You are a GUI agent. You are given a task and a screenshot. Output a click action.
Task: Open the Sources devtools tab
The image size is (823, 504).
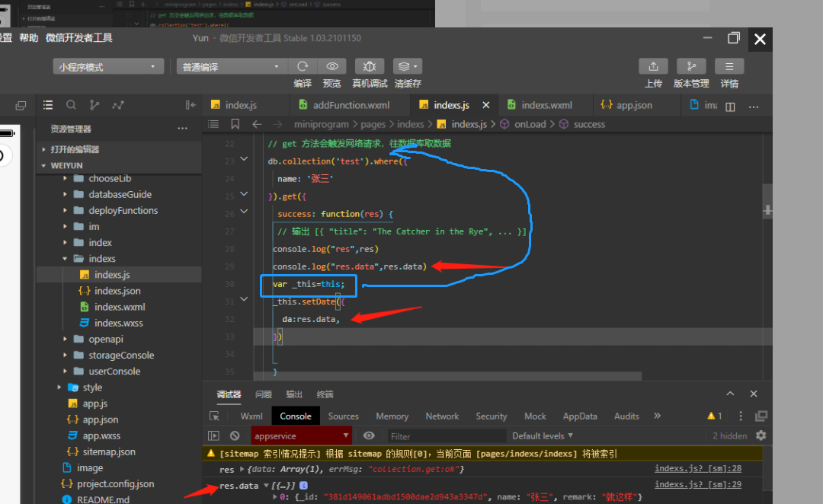click(x=343, y=416)
